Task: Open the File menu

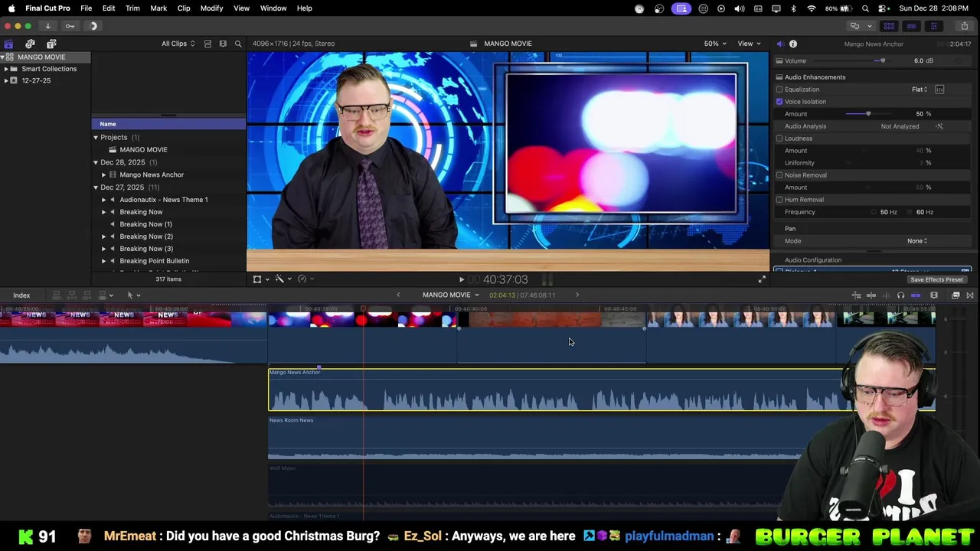Action: pyautogui.click(x=87, y=8)
